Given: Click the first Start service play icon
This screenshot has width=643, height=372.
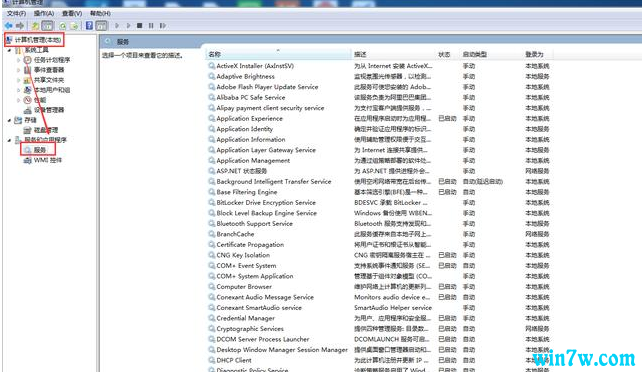Looking at the screenshot, I should coord(117,26).
